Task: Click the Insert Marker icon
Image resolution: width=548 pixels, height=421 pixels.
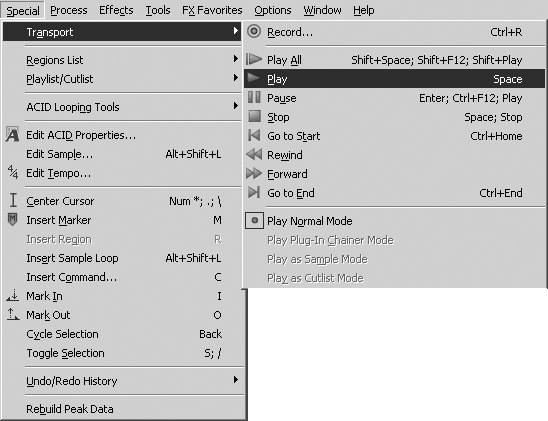Action: coord(13,219)
